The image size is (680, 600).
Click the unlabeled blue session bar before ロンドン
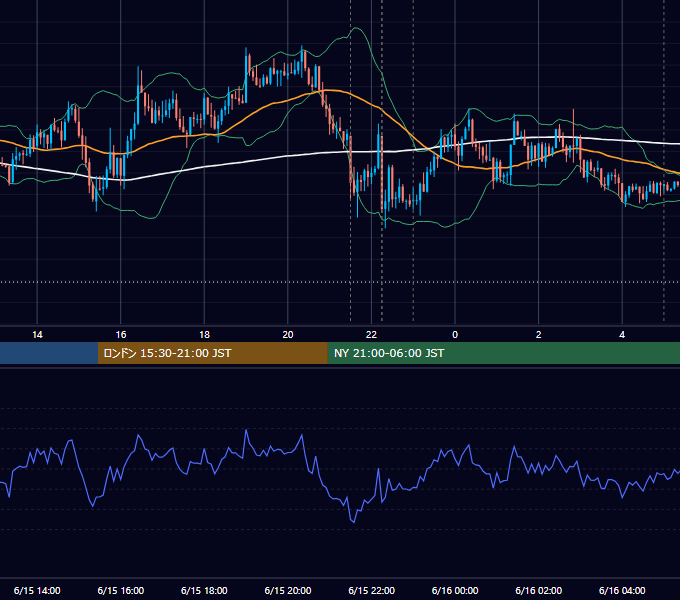(x=49, y=353)
